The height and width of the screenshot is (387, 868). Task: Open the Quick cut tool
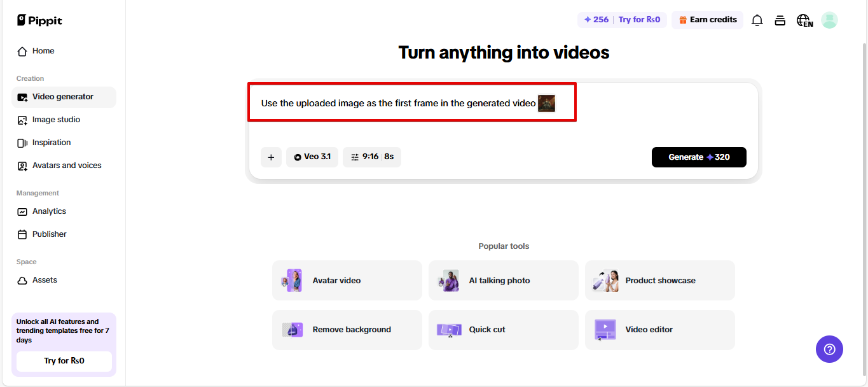[504, 330]
